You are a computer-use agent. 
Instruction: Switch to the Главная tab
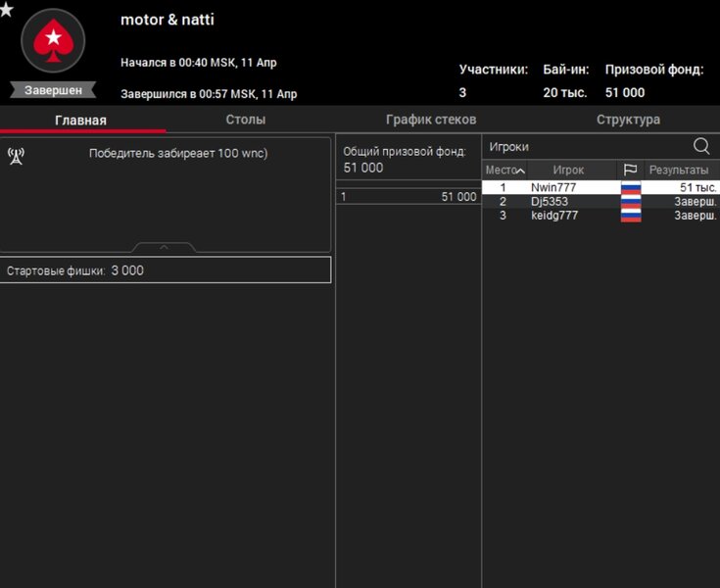coord(81,121)
